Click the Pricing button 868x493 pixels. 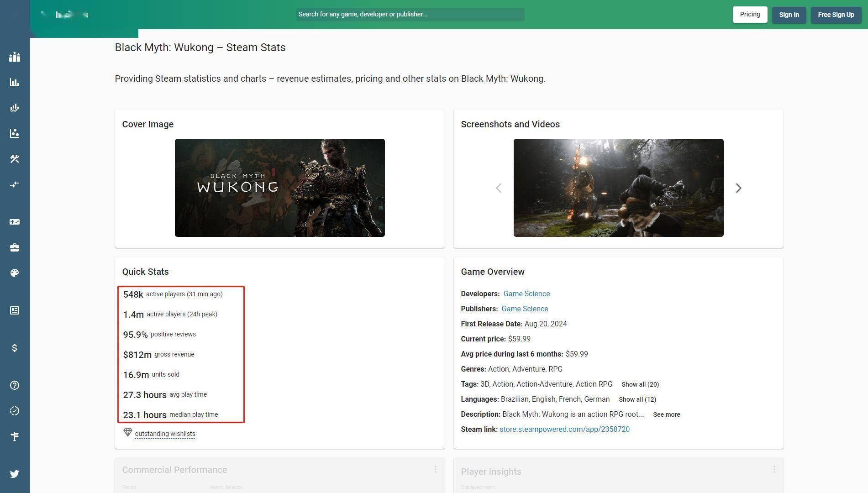coord(750,15)
